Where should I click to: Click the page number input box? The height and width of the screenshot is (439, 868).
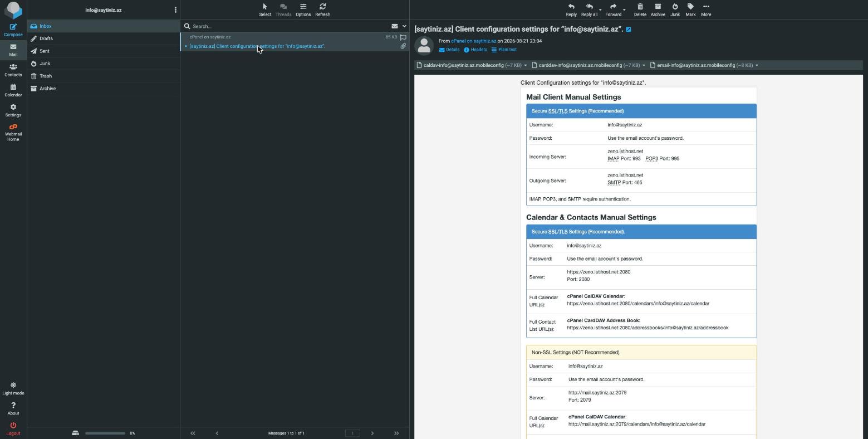(x=352, y=433)
